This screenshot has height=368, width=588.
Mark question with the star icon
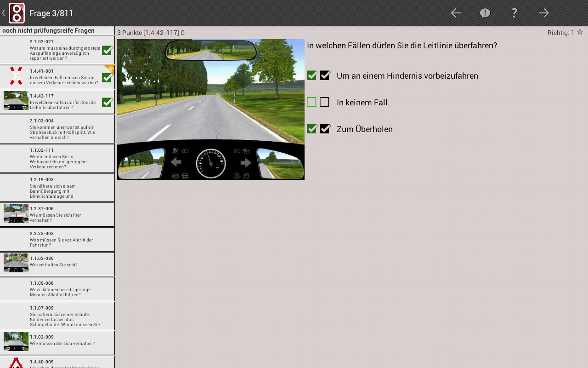[580, 32]
